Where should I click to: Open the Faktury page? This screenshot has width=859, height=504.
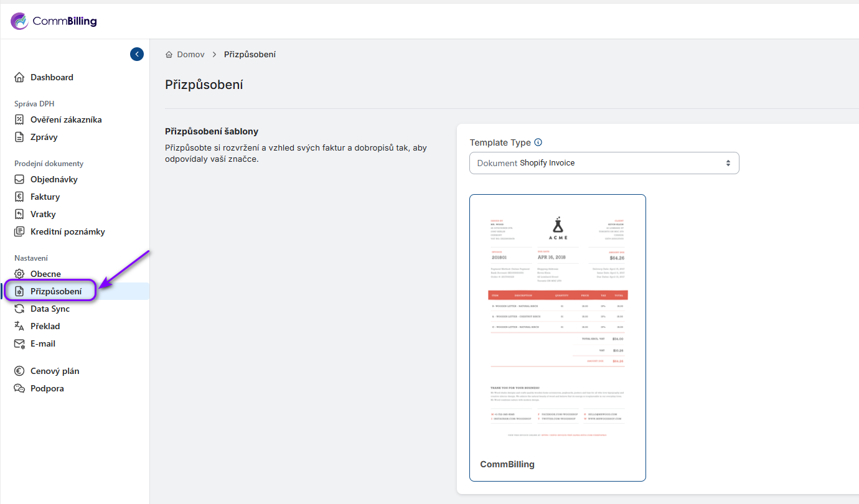coord(45,197)
